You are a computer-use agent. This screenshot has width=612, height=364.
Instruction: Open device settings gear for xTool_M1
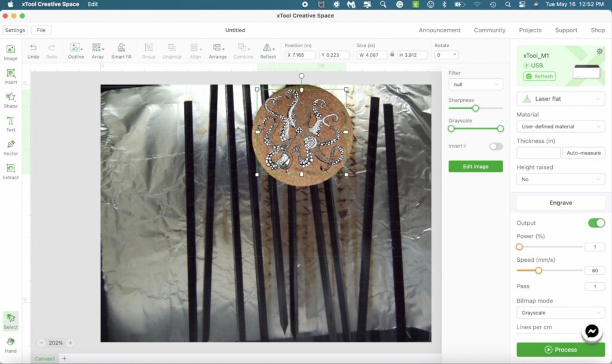(599, 51)
